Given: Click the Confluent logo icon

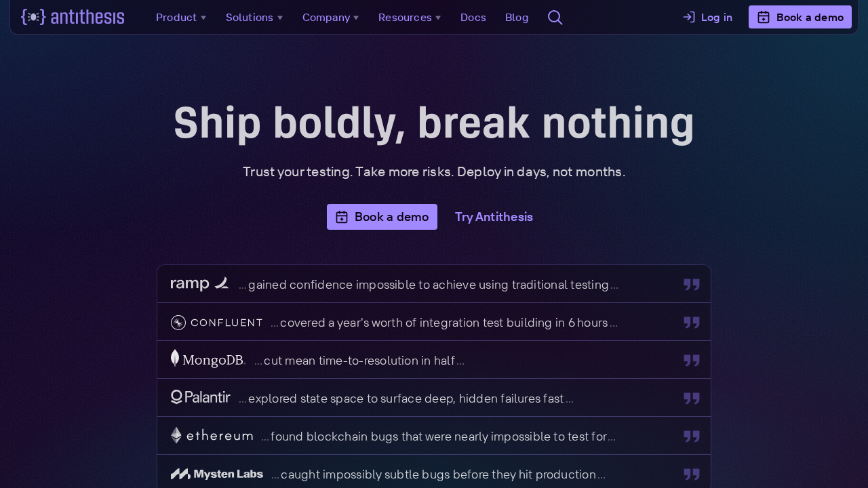Looking at the screenshot, I should click(x=178, y=323).
